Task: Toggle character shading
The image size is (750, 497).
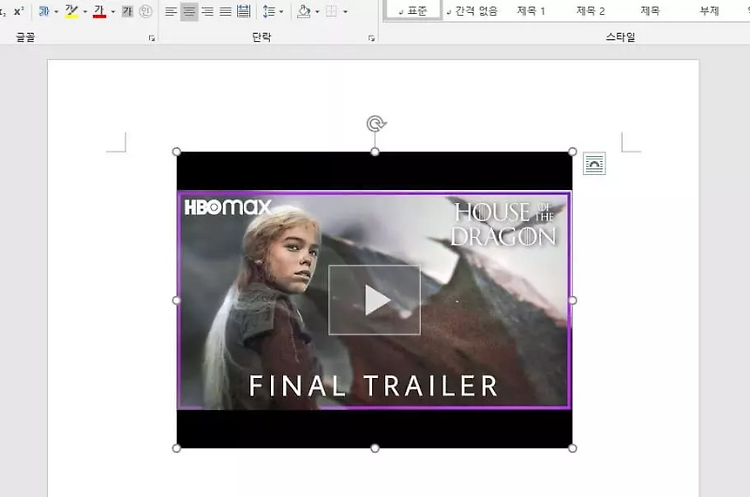Action: [x=127, y=11]
